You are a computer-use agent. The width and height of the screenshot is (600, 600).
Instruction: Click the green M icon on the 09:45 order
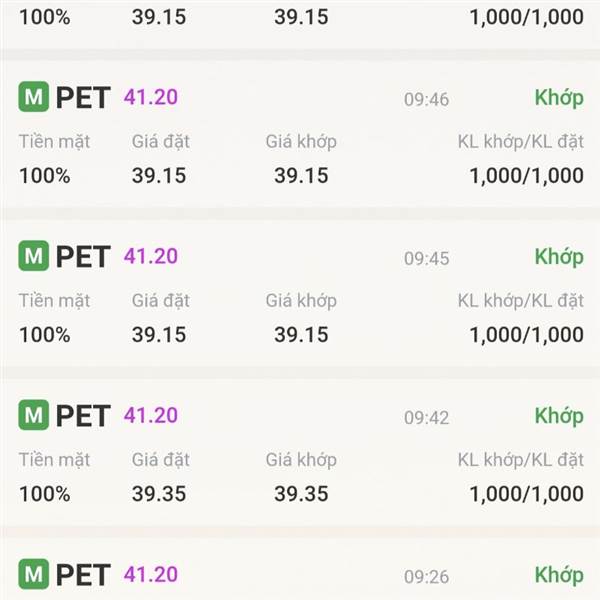(34, 256)
